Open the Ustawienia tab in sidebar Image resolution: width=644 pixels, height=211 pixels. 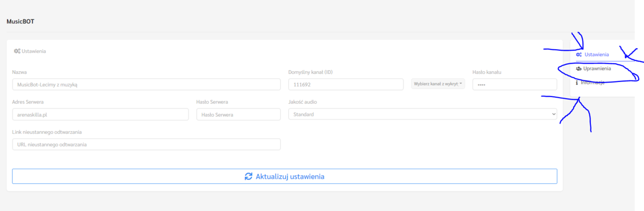pyautogui.click(x=596, y=55)
